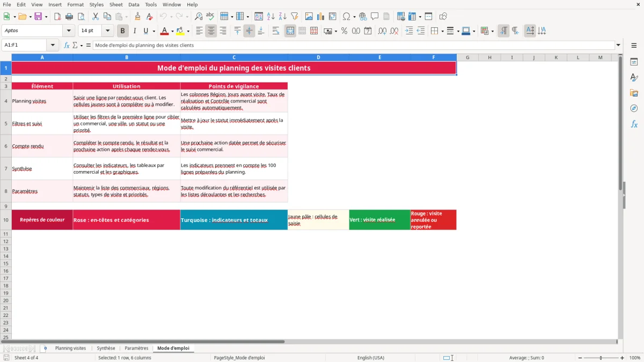
Task: Switch to the Paramètres sheet tab
Action: 136,348
